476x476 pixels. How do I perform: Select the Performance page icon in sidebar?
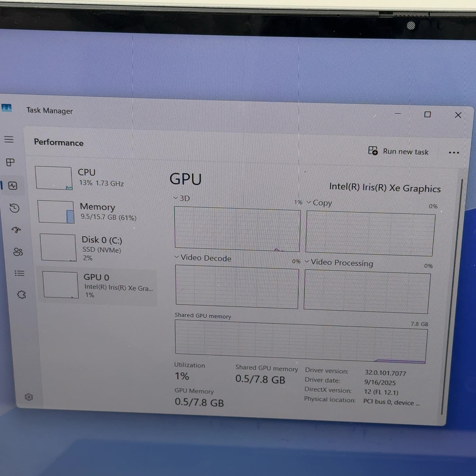[x=13, y=186]
